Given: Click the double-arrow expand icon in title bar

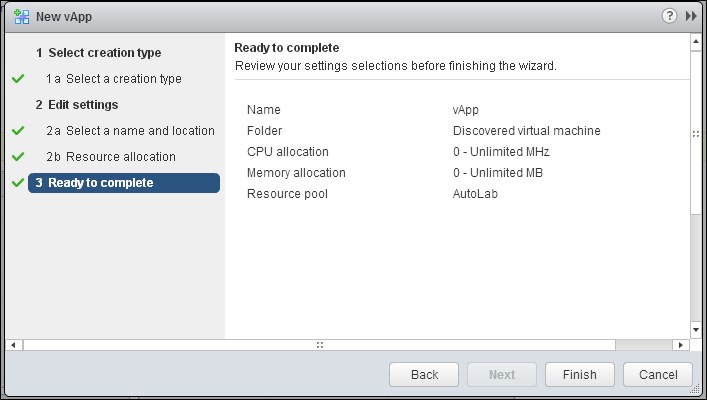Looking at the screenshot, I should click(x=691, y=16).
